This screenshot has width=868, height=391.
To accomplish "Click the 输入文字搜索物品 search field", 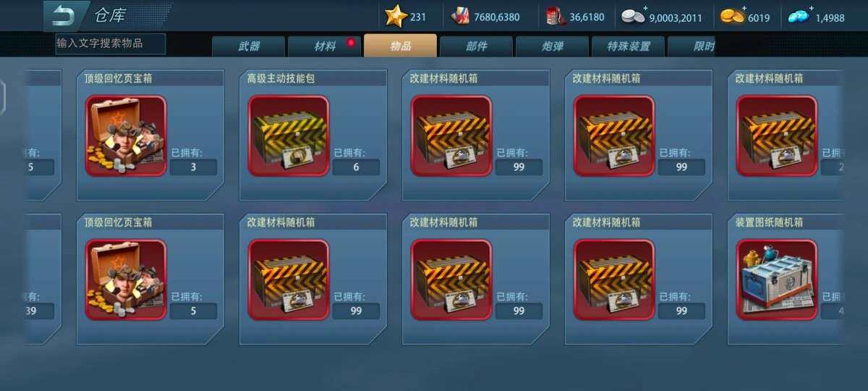I will tap(111, 43).
